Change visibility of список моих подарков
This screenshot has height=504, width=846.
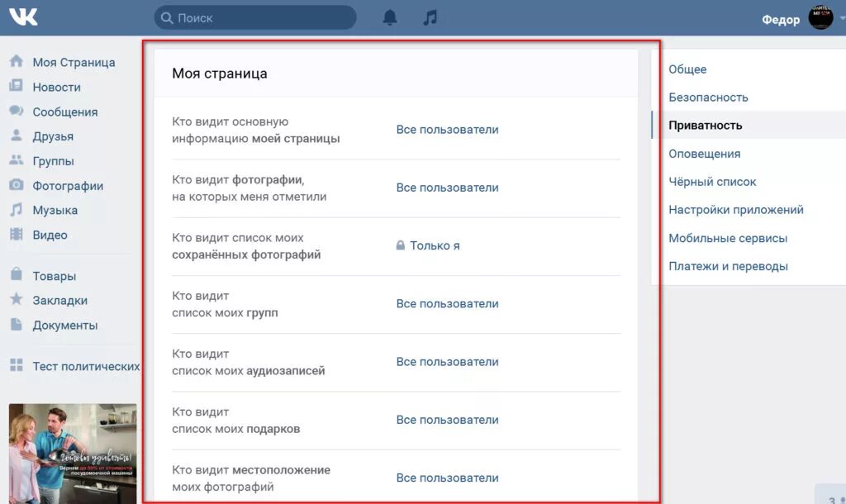tap(447, 419)
